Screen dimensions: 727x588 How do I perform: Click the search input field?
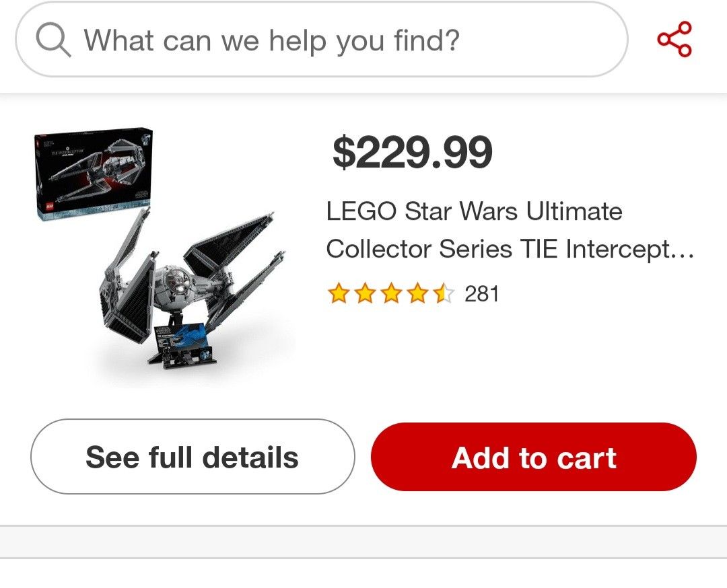click(x=323, y=40)
